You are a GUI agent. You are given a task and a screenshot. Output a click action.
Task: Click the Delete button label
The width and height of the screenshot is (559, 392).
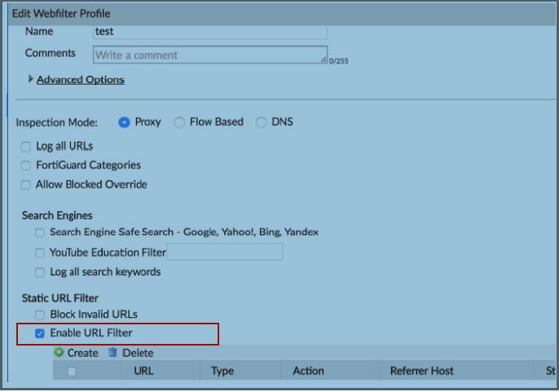[138, 353]
